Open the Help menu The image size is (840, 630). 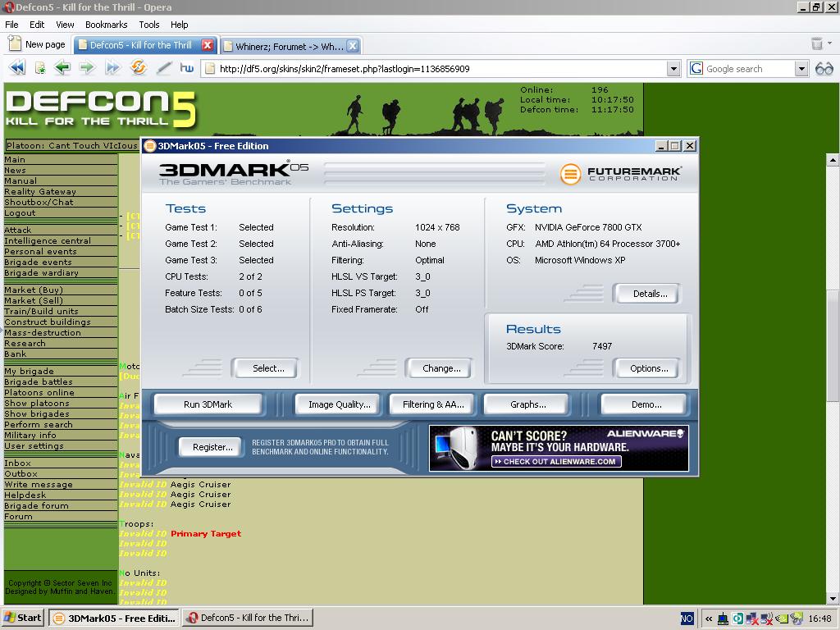[180, 25]
